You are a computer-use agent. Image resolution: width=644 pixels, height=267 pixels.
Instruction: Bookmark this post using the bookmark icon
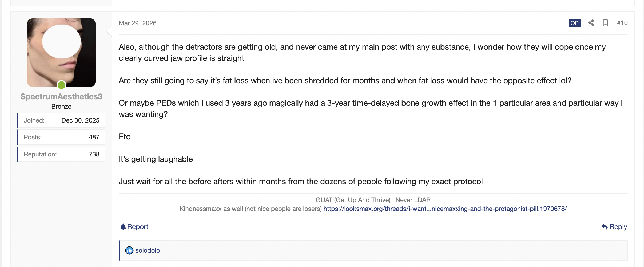[x=605, y=23]
